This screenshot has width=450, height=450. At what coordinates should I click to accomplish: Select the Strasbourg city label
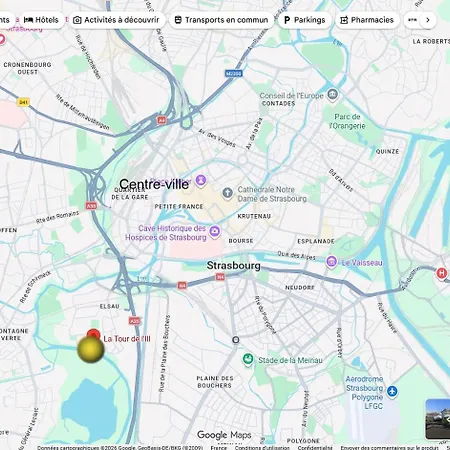233,266
